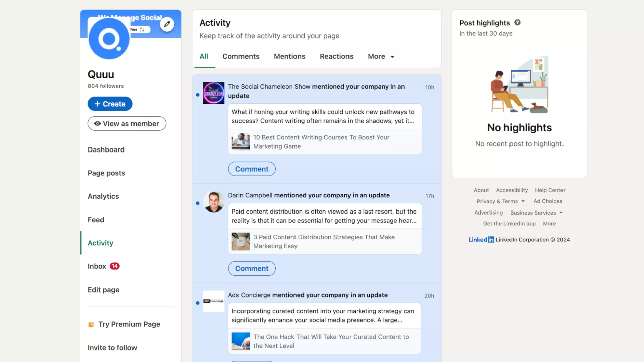Click View as member eye button

(x=127, y=123)
